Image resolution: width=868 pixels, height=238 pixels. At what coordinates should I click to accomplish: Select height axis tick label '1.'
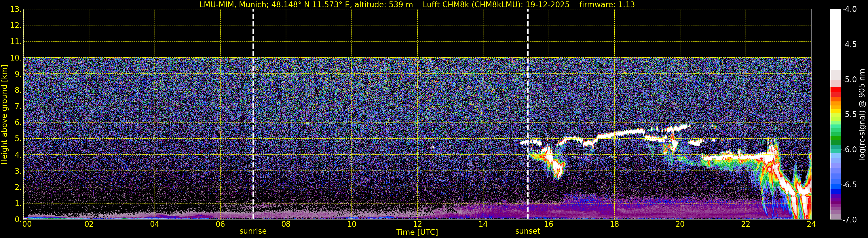click(18, 203)
